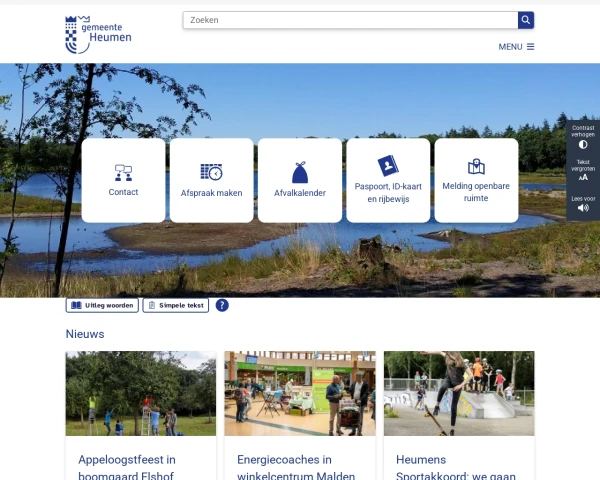Click the clipboard icon in Simpele tekst
600x480 pixels.
click(152, 305)
